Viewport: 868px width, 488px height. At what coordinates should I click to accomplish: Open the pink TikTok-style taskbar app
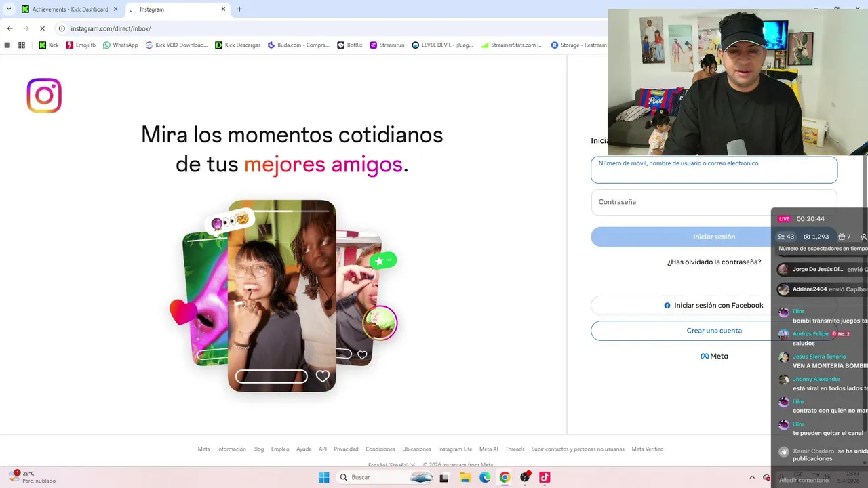click(545, 477)
